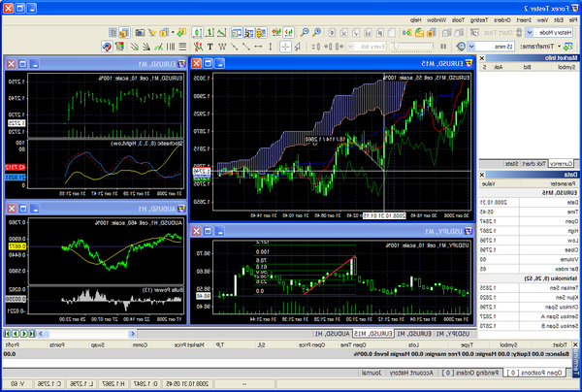Click the camera screenshot icon in toolbar
Image resolution: width=582 pixels, height=392 pixels.
(x=140, y=32)
